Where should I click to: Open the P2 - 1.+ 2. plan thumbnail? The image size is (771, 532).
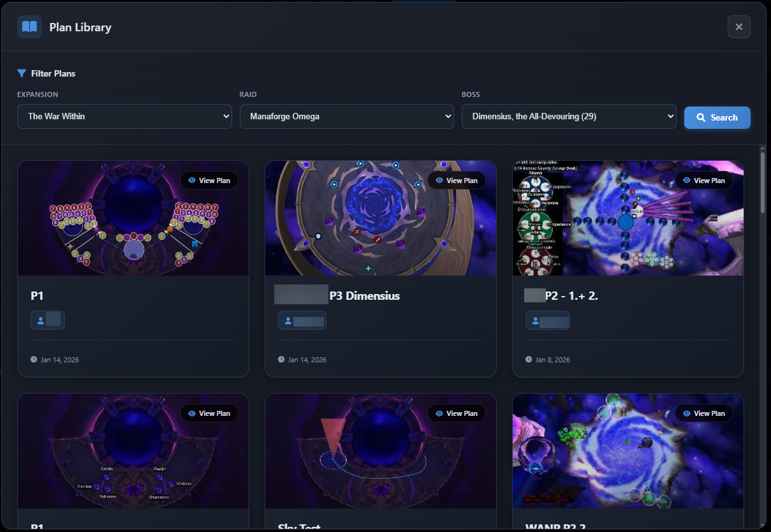628,218
